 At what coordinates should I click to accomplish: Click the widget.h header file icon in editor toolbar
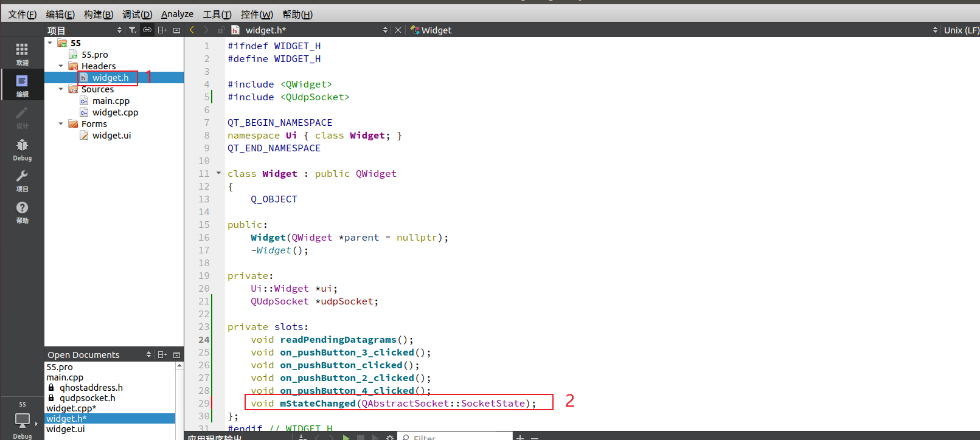235,30
